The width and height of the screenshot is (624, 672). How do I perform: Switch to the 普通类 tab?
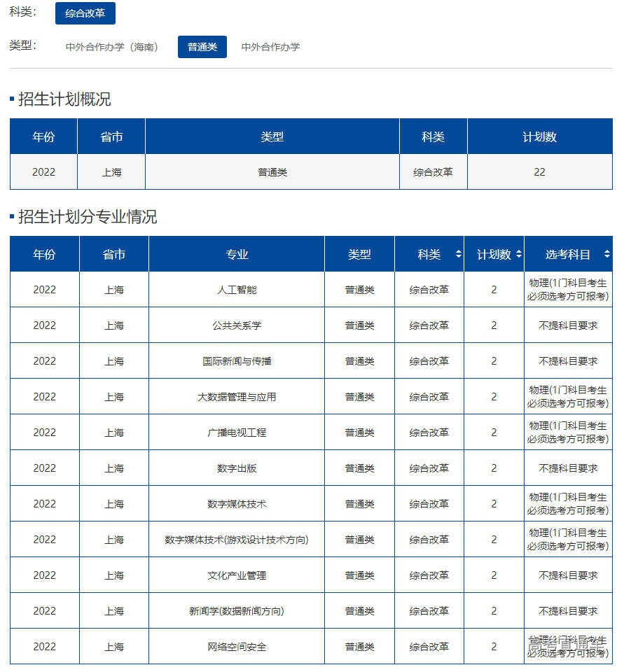click(202, 47)
